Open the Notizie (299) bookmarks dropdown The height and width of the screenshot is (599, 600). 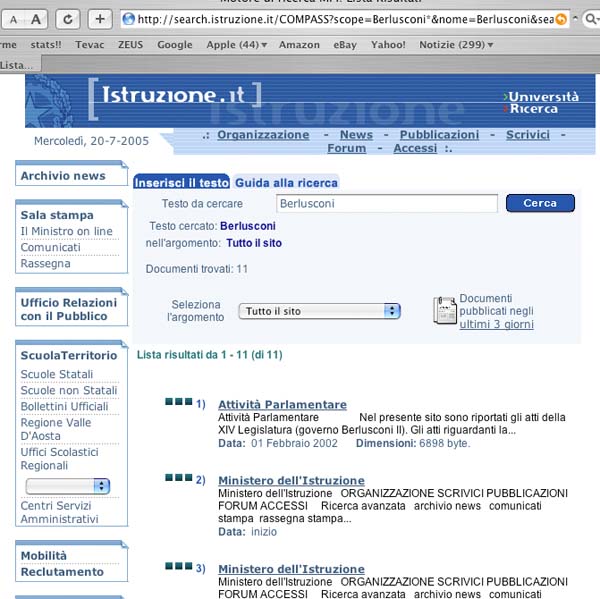tap(456, 45)
